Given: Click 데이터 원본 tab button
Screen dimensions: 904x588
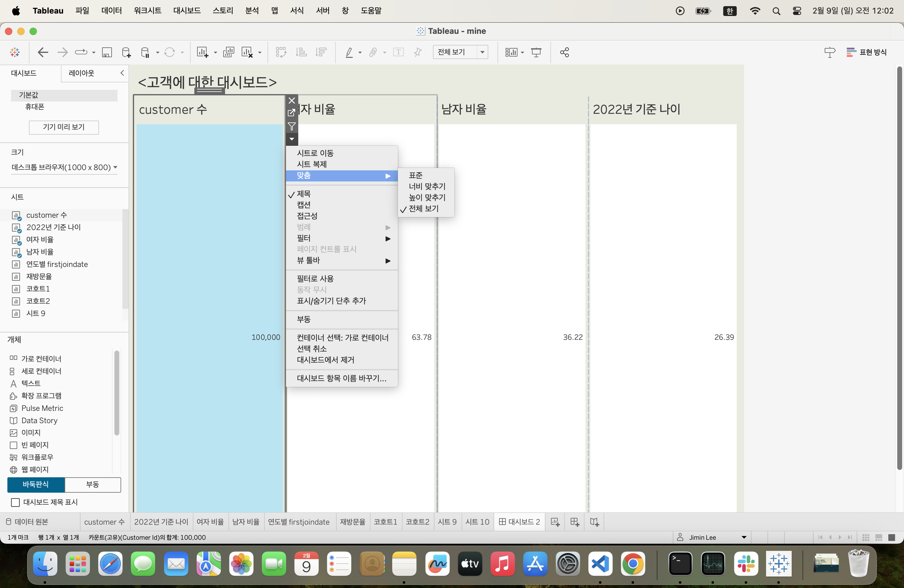Looking at the screenshot, I should (27, 522).
